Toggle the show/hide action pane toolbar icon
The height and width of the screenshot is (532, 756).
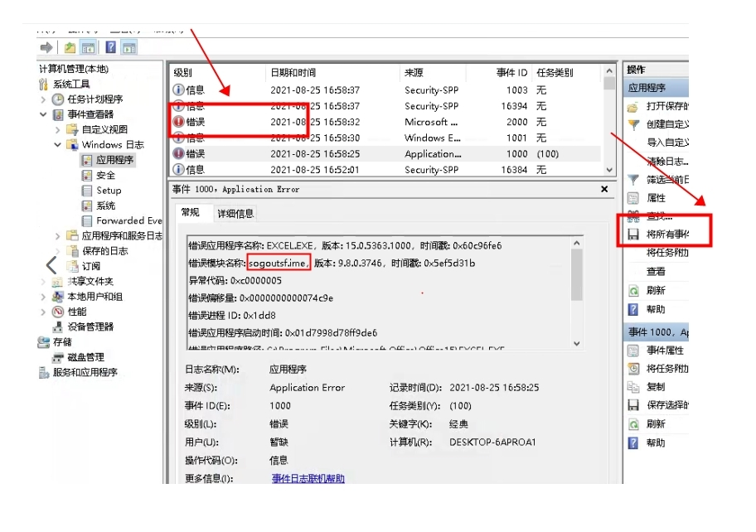(x=129, y=47)
